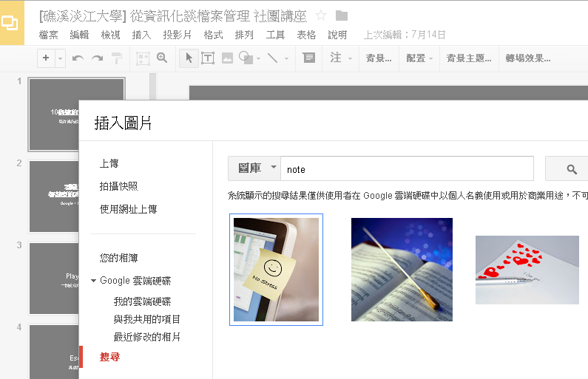This screenshot has width=588, height=379.
Task: Open the 配置 layout dropdown
Action: tap(419, 58)
